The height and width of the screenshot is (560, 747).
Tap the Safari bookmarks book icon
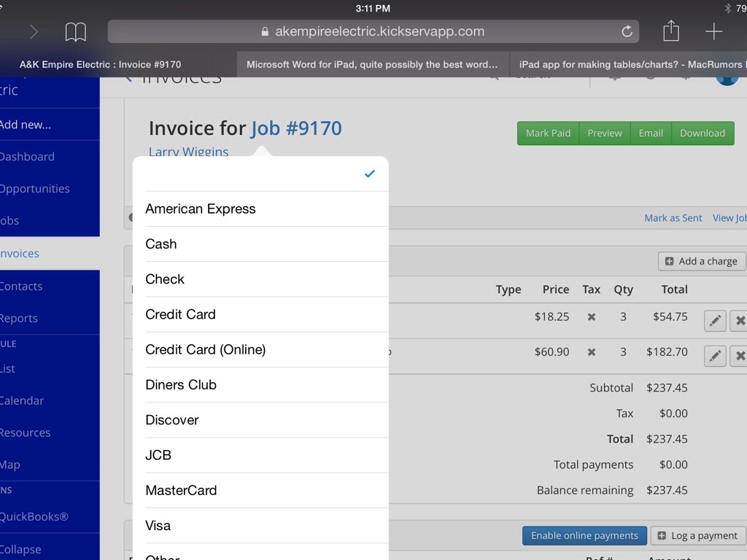pyautogui.click(x=75, y=31)
